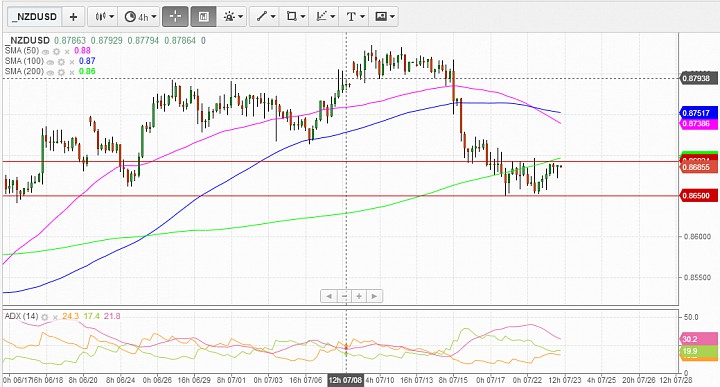This screenshot has height=387, width=720.
Task: Click the 50.0 ADX axis label
Action: 691,317
